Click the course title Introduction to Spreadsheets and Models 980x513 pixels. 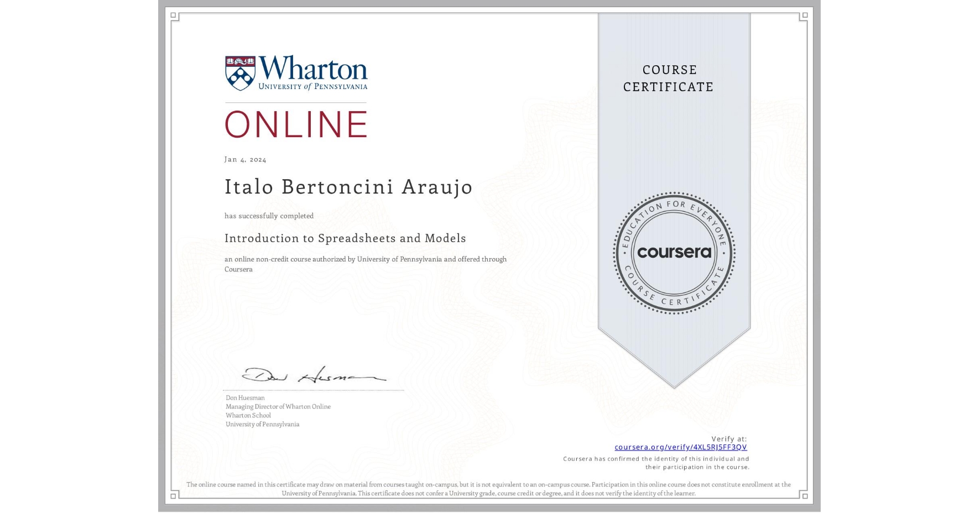[x=345, y=238]
